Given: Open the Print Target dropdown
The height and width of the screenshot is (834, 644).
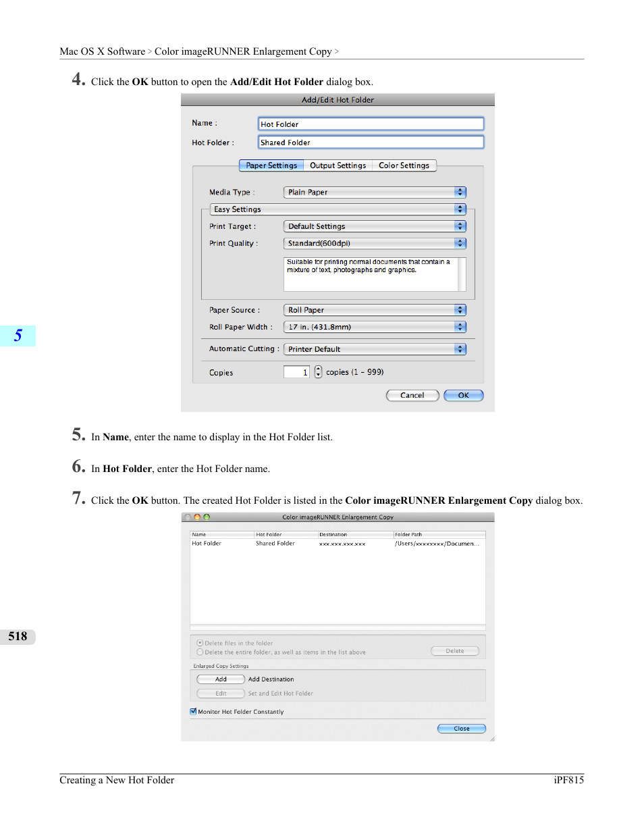Looking at the screenshot, I should click(375, 226).
